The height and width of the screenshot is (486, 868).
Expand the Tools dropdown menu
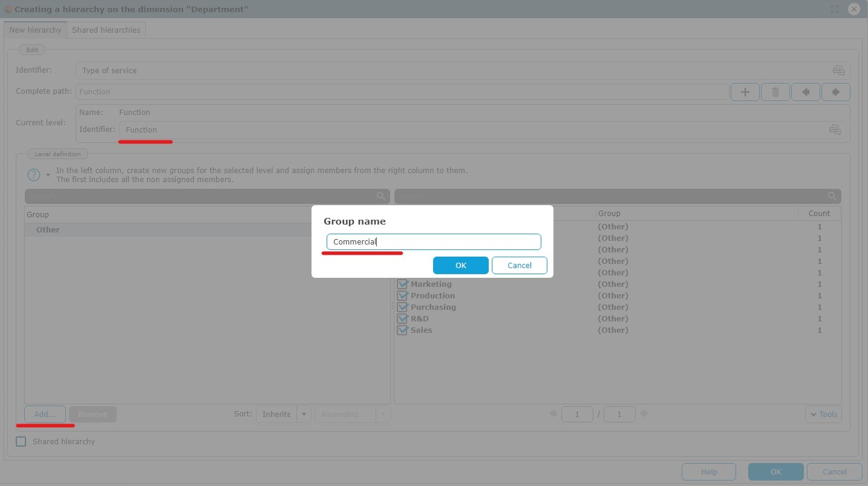tap(823, 415)
